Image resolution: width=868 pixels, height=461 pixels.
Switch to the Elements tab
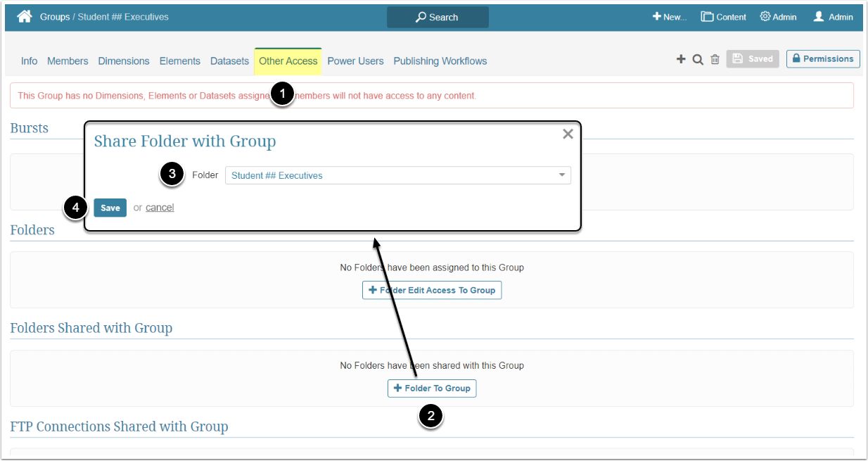pos(180,61)
